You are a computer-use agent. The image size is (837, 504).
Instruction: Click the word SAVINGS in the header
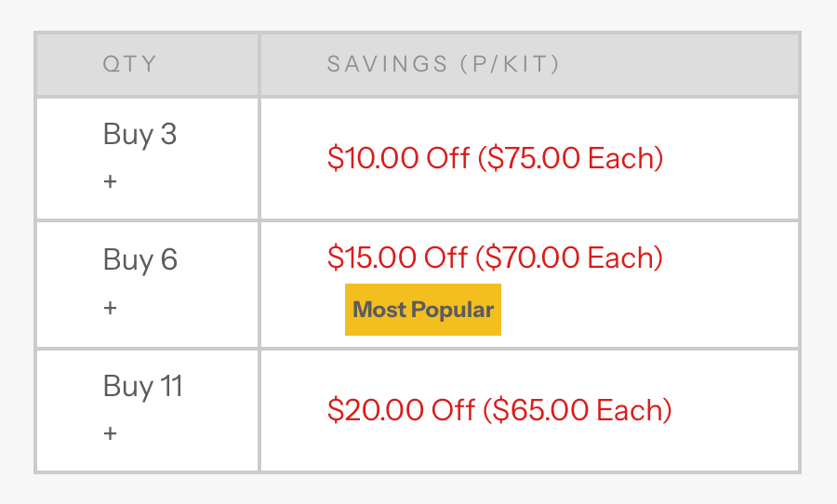tap(387, 64)
